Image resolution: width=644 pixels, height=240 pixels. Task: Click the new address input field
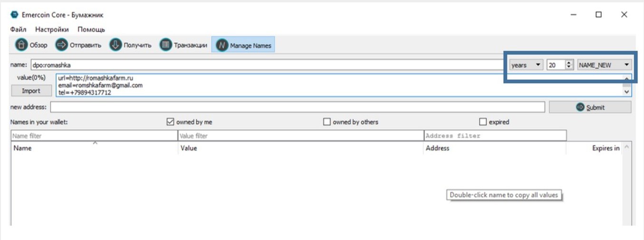pyautogui.click(x=297, y=107)
